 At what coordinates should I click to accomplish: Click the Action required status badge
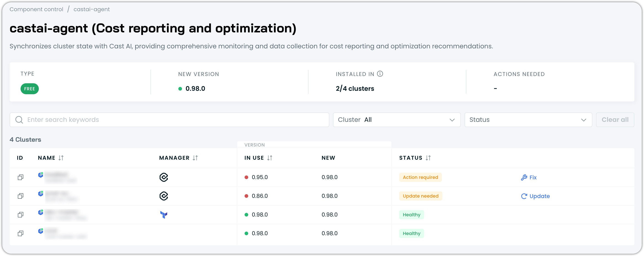(420, 177)
